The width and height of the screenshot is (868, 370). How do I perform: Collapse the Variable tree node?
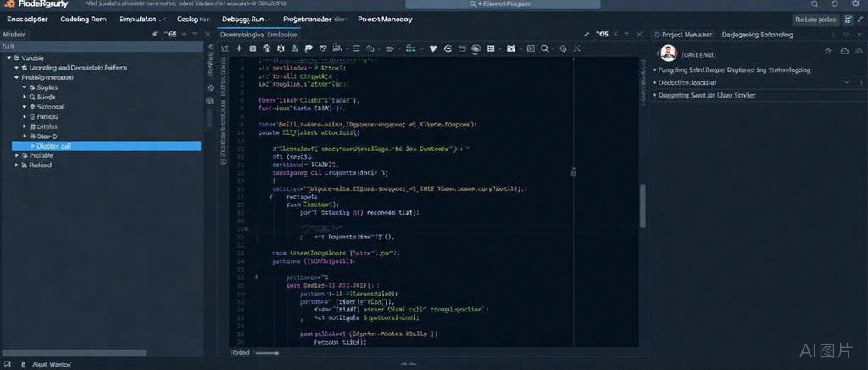tap(8, 58)
